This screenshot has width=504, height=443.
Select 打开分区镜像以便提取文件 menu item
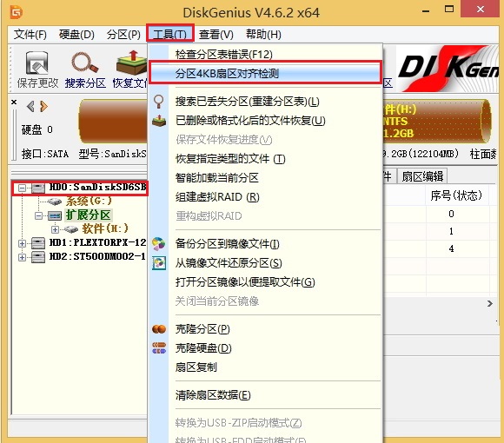pos(265,282)
